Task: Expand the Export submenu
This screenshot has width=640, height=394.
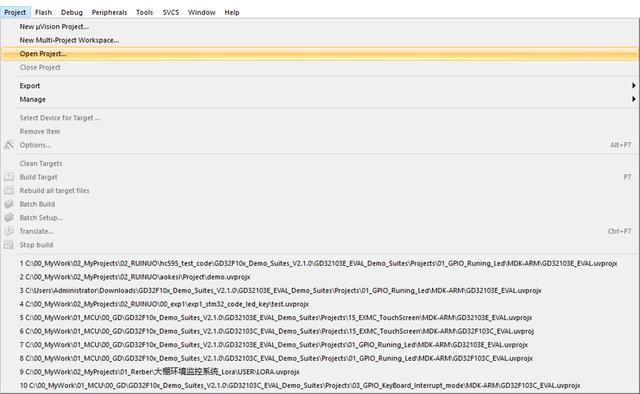Action: (x=320, y=86)
